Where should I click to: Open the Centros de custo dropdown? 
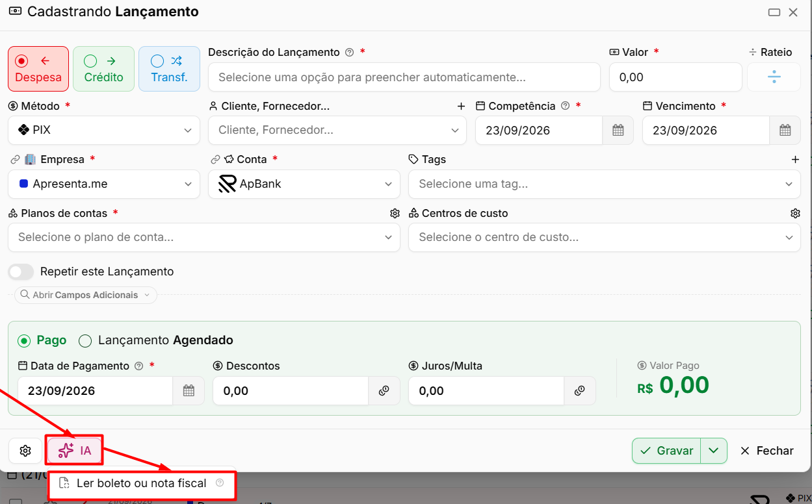(x=605, y=237)
